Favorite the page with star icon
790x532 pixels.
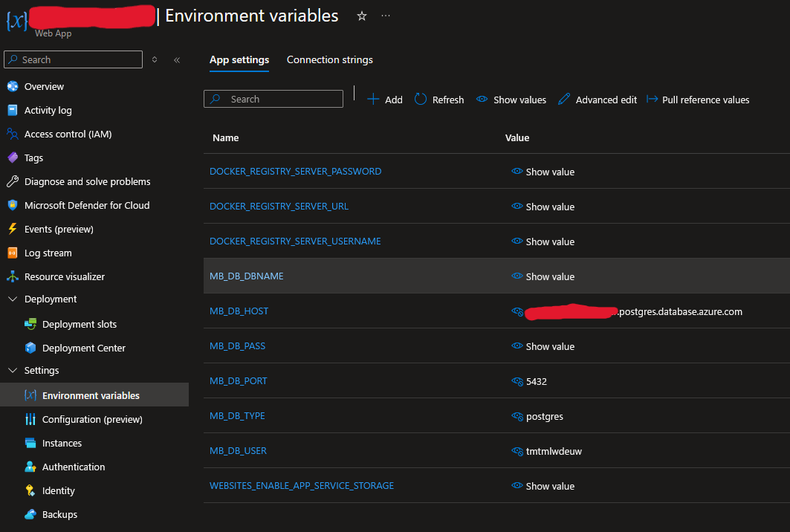(362, 16)
